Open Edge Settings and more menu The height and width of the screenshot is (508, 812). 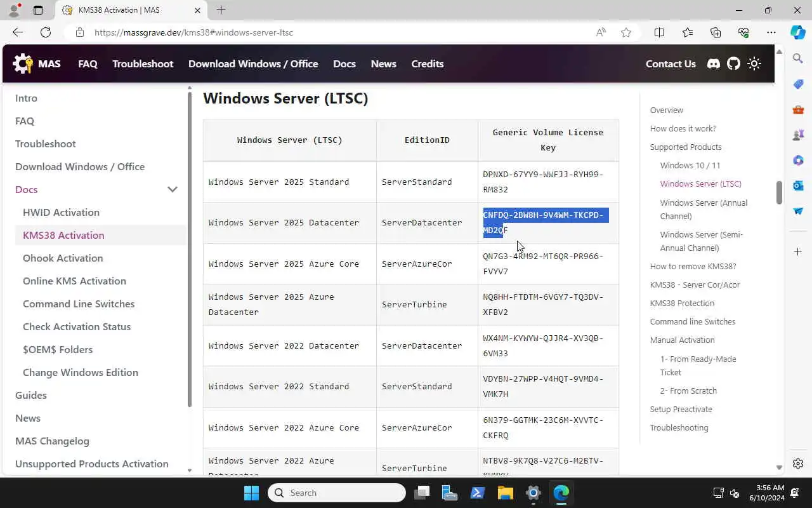(x=771, y=32)
